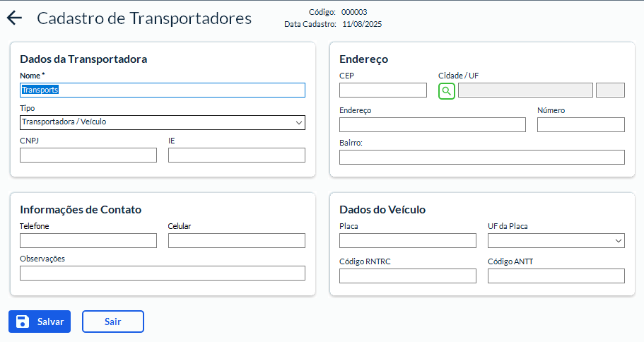Select the Código RNTRC field
Viewport: 644px width, 342px height.
(x=408, y=276)
